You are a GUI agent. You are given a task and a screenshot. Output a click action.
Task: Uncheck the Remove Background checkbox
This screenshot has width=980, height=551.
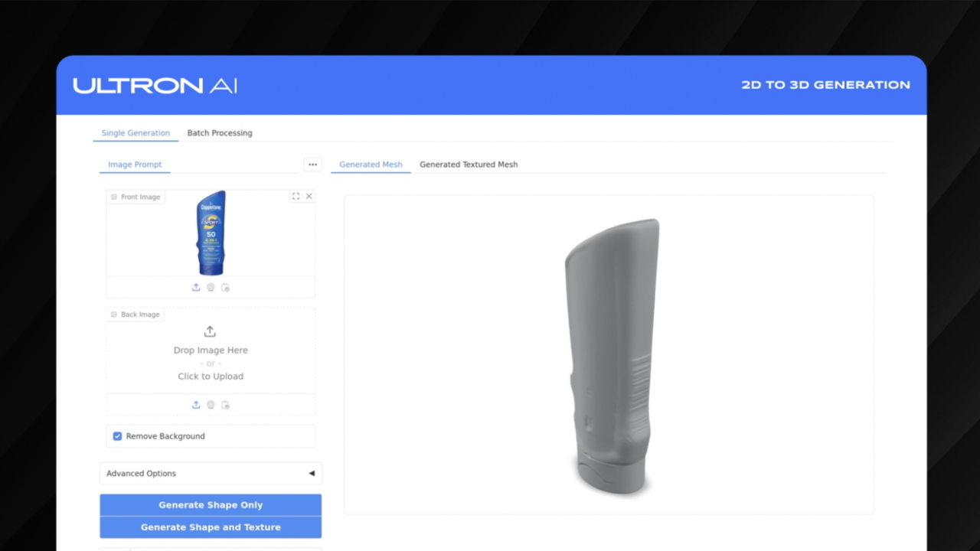[118, 436]
